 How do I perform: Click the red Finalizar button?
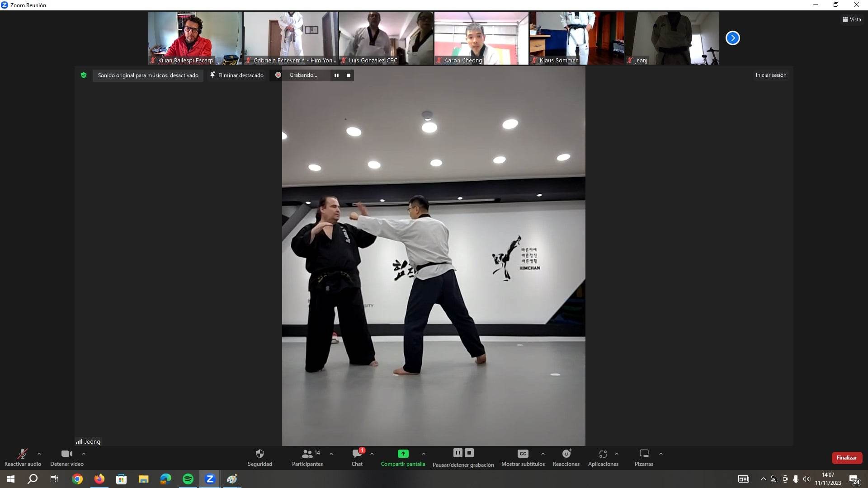point(846,458)
